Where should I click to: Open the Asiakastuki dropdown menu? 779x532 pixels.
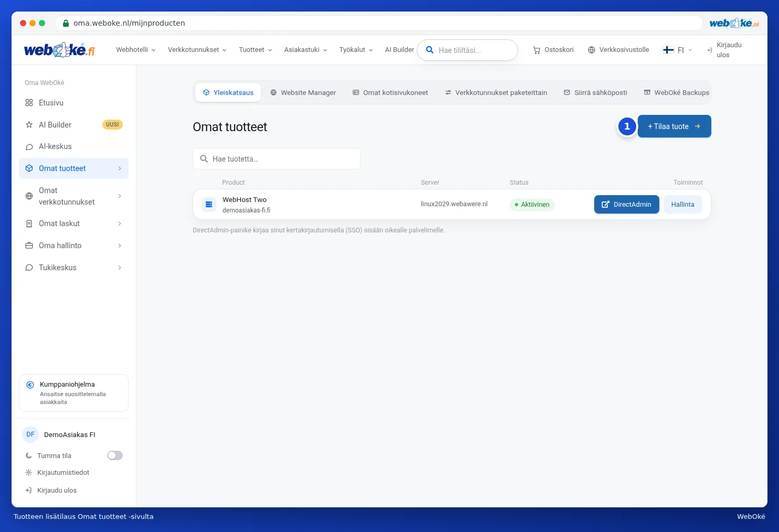coord(306,50)
